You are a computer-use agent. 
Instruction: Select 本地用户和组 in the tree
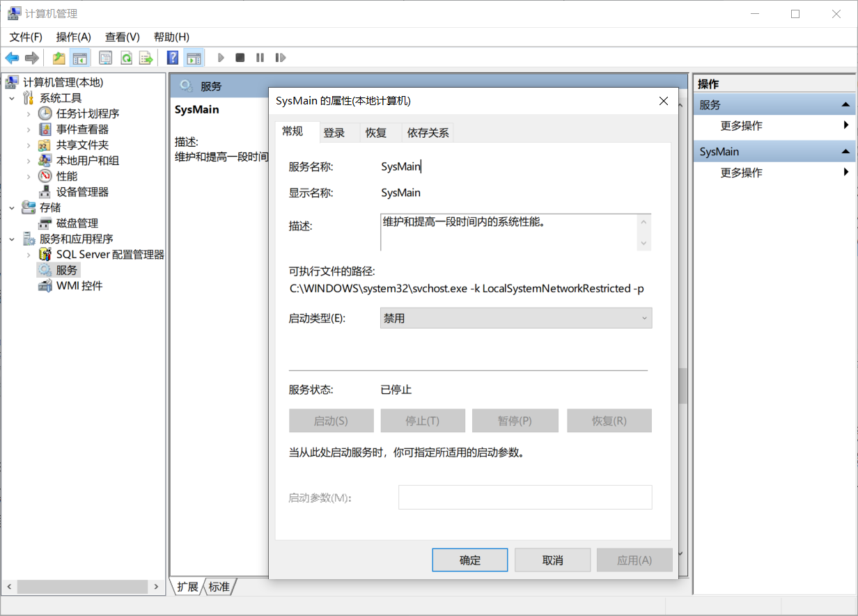click(88, 161)
